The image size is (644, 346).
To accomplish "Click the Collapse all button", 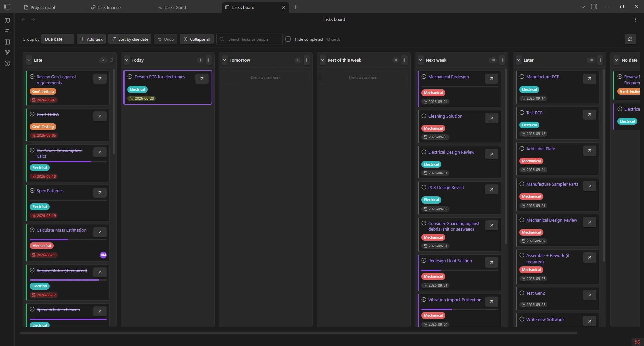I will 197,39.
